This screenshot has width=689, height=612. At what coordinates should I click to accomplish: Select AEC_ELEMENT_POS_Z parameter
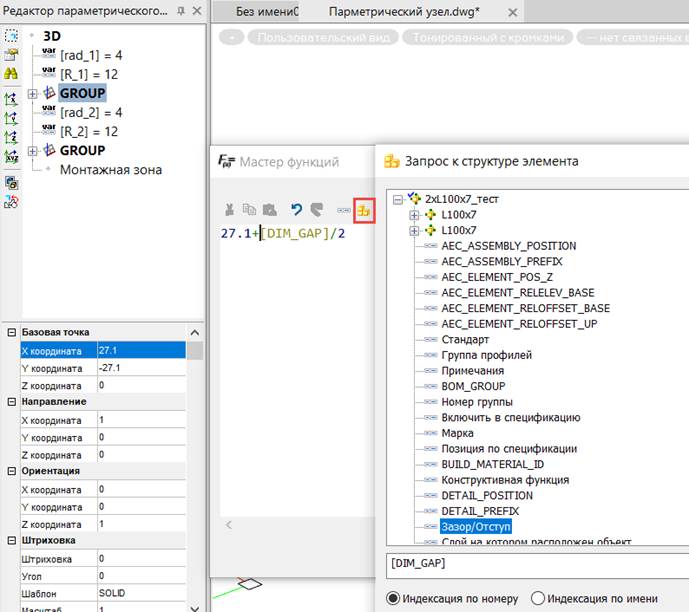pyautogui.click(x=497, y=277)
